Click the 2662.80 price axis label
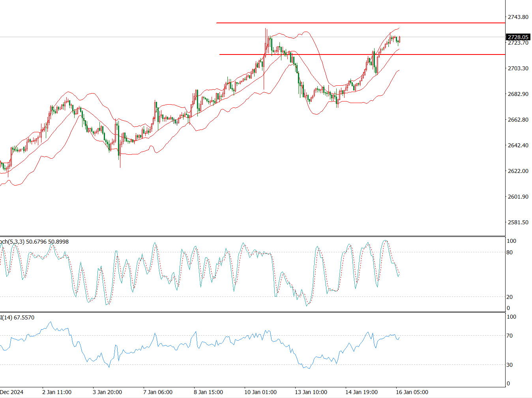The image size is (532, 398). point(518,120)
